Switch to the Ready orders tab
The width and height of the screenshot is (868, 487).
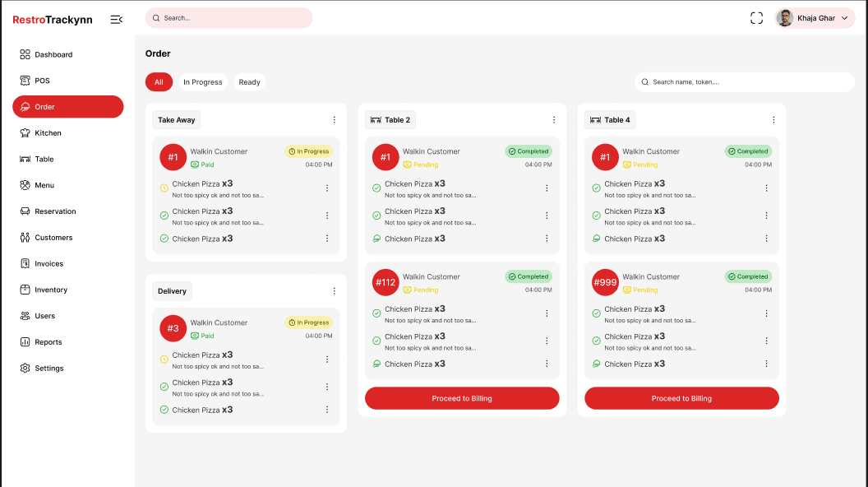click(249, 81)
